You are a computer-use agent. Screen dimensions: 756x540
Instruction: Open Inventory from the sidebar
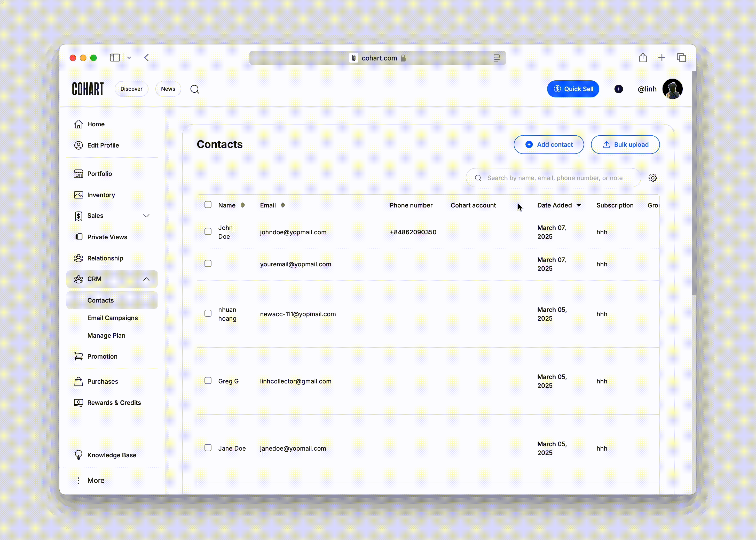click(101, 195)
